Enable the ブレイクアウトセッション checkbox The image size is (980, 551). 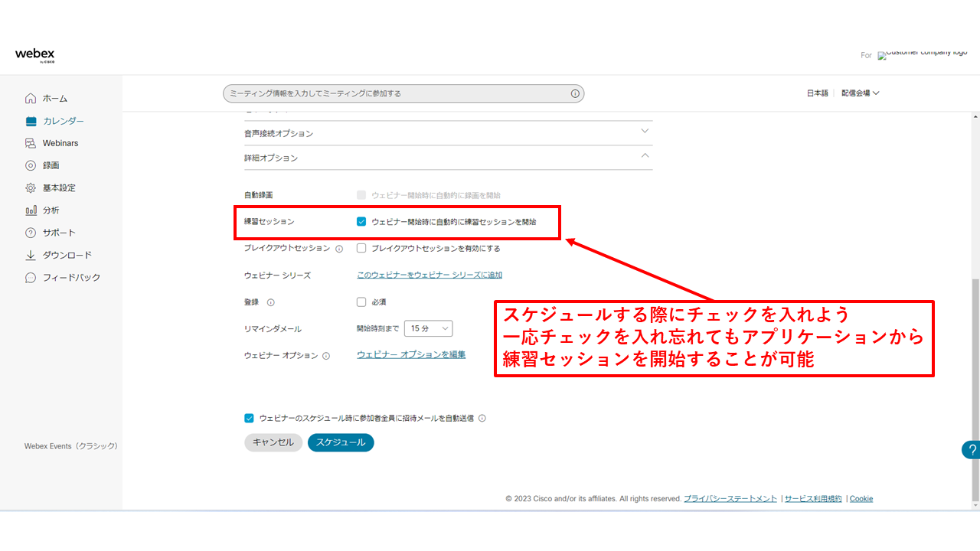pyautogui.click(x=361, y=248)
